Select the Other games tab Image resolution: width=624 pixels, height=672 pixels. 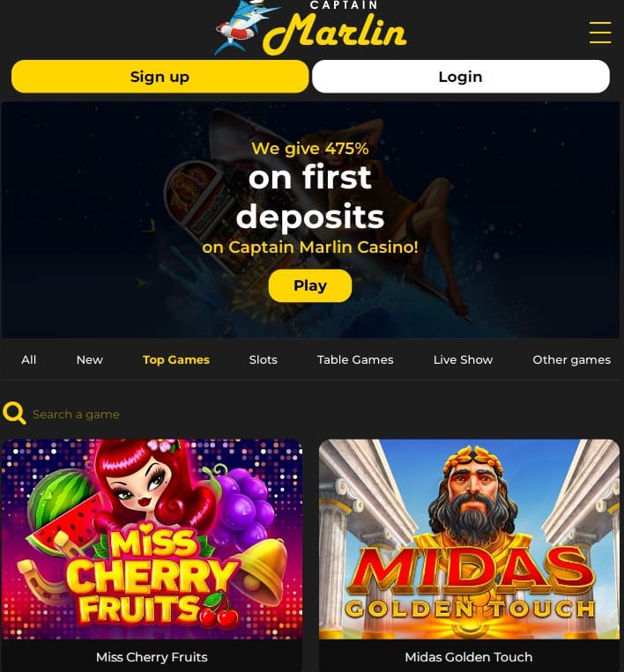pyautogui.click(x=571, y=359)
